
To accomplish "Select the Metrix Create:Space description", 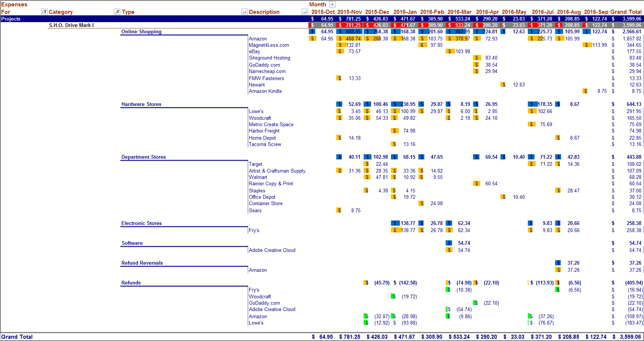I will point(271,125).
